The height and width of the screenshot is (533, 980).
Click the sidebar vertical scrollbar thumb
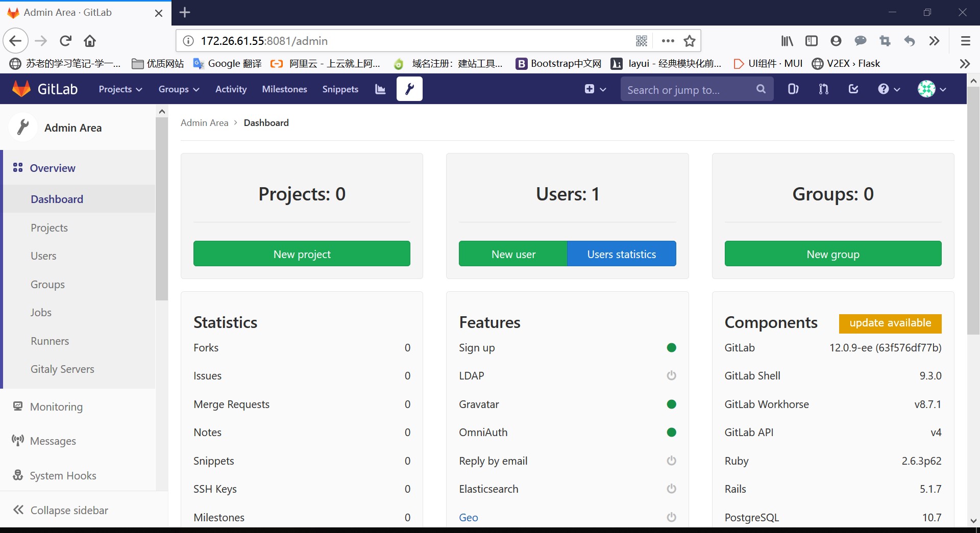162,209
